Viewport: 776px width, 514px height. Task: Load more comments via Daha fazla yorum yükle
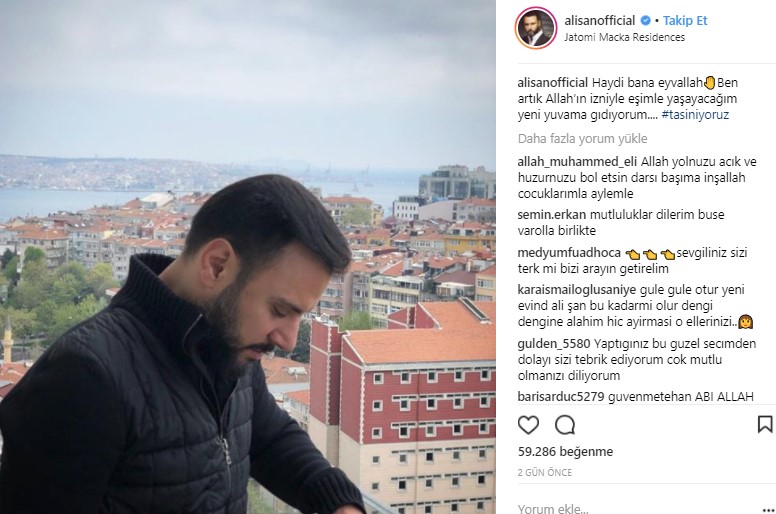pyautogui.click(x=582, y=139)
